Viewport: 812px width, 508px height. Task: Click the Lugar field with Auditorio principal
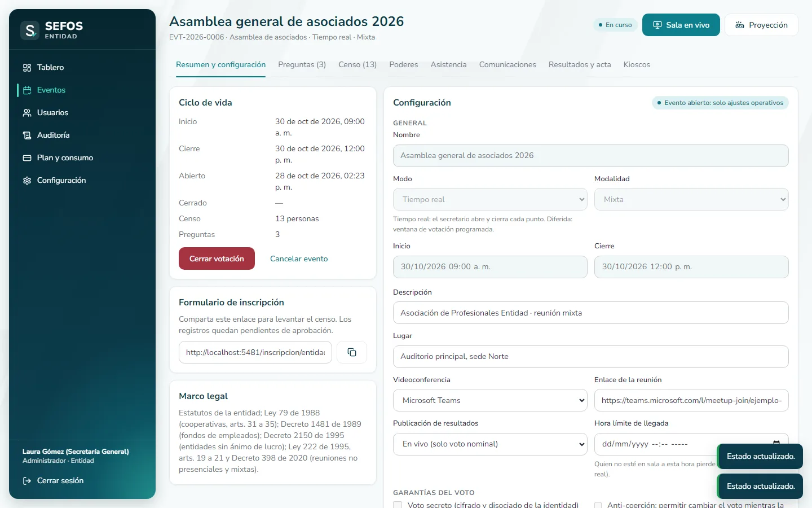click(590, 357)
